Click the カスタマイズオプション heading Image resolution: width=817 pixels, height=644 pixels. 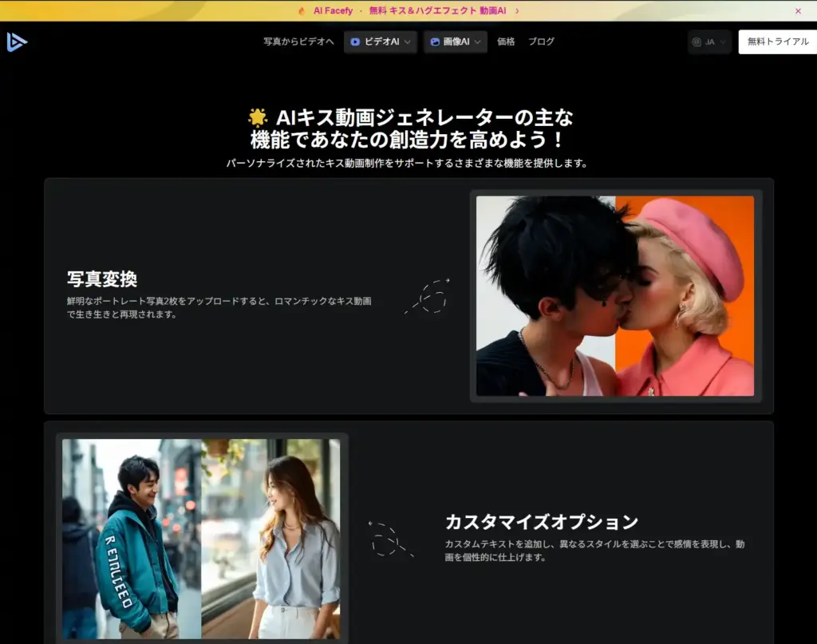pos(542,522)
